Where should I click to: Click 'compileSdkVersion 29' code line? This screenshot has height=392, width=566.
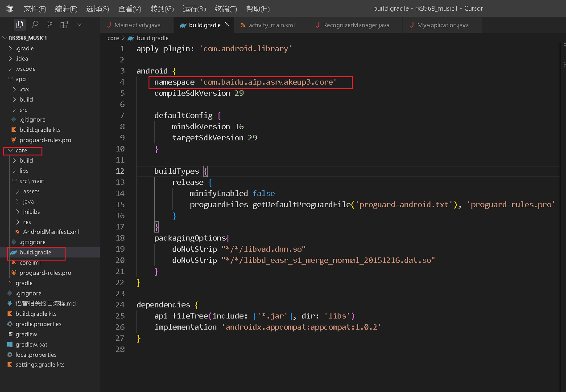199,93
